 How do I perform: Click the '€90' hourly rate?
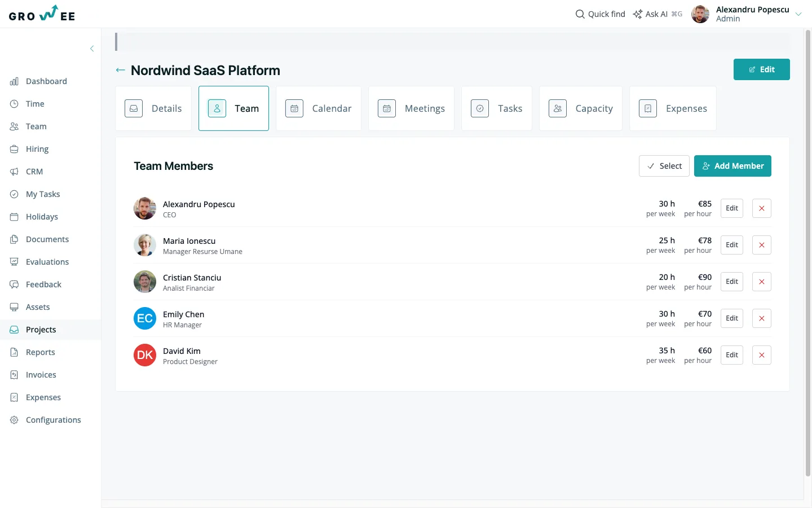click(705, 277)
